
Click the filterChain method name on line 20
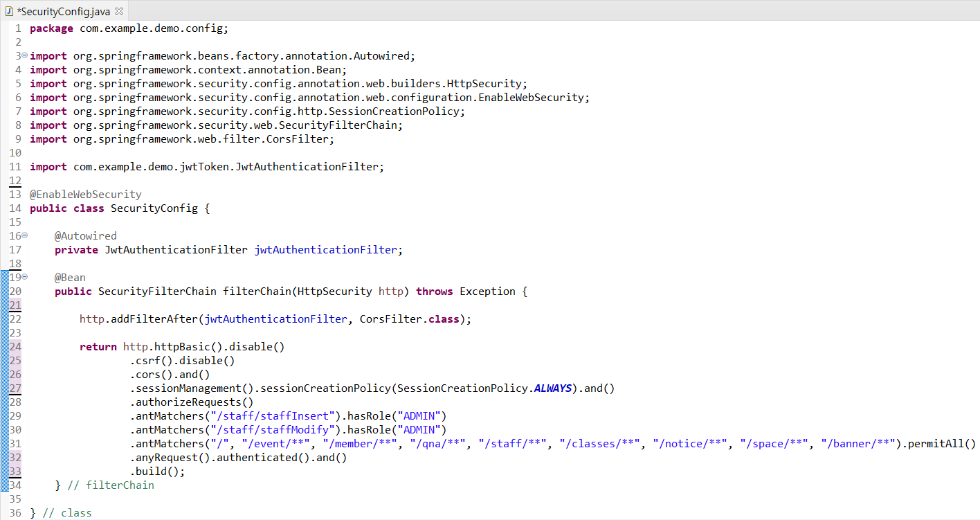257,292
